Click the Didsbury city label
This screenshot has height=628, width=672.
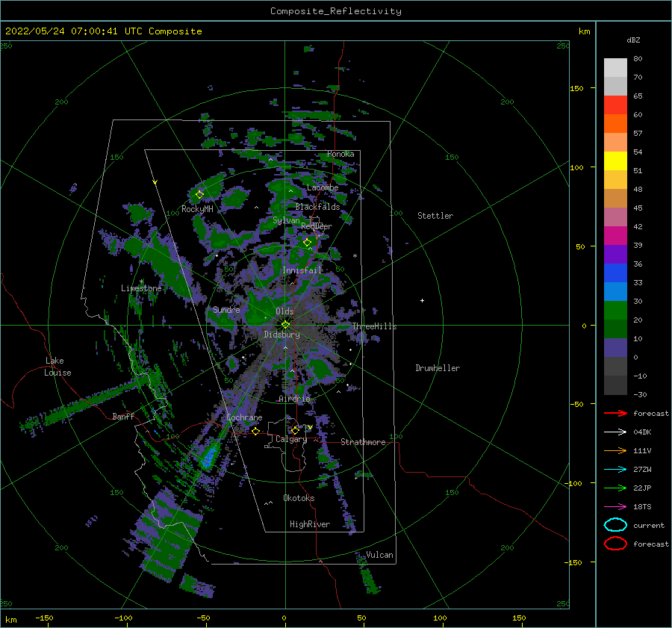[281, 335]
